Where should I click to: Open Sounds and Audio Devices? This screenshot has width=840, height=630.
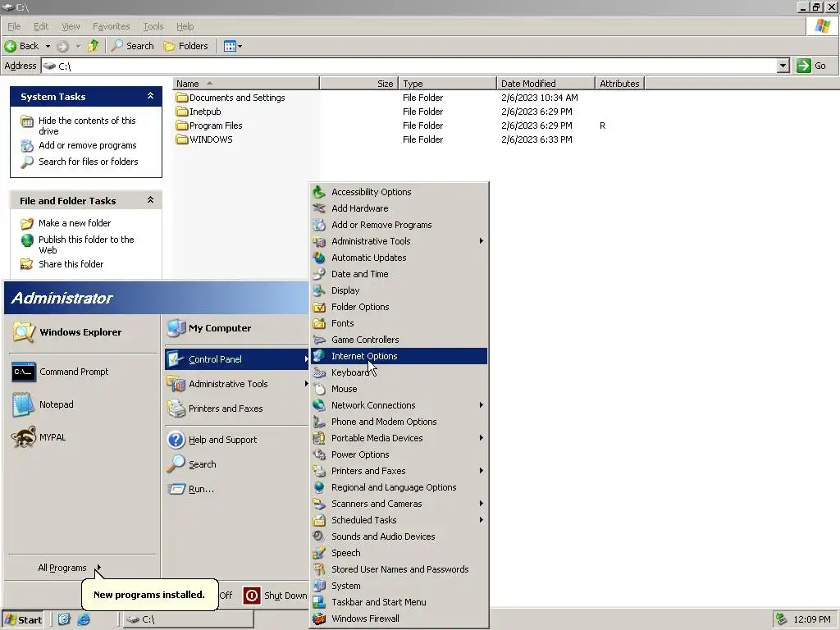pyautogui.click(x=399, y=536)
